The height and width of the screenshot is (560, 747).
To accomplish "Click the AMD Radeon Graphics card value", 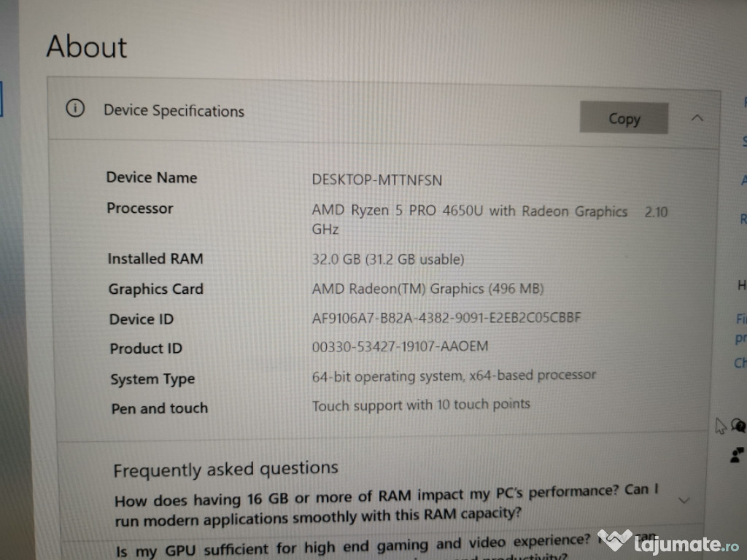I will [x=427, y=289].
